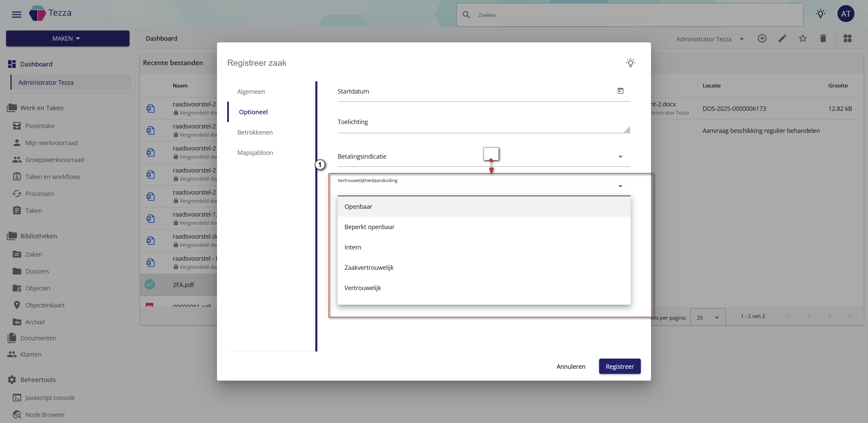Click the pencil edit dashboard icon

coord(782,39)
